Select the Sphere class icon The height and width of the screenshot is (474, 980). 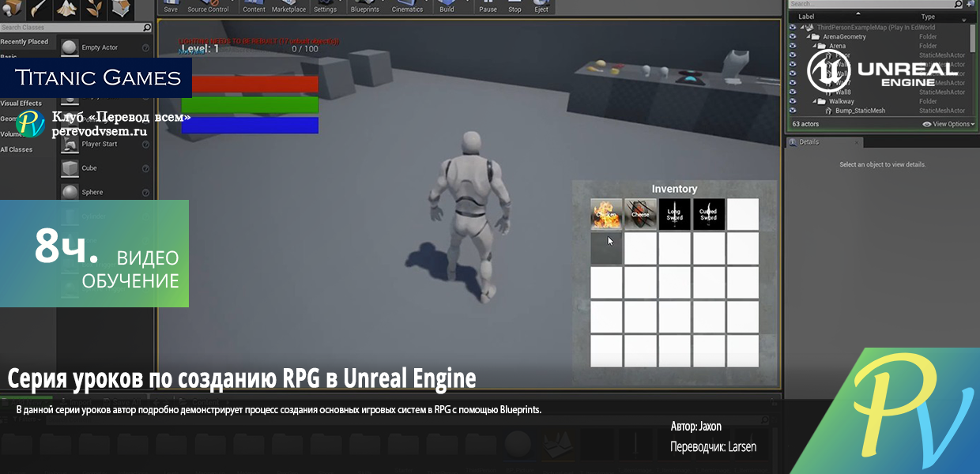pyautogui.click(x=70, y=192)
